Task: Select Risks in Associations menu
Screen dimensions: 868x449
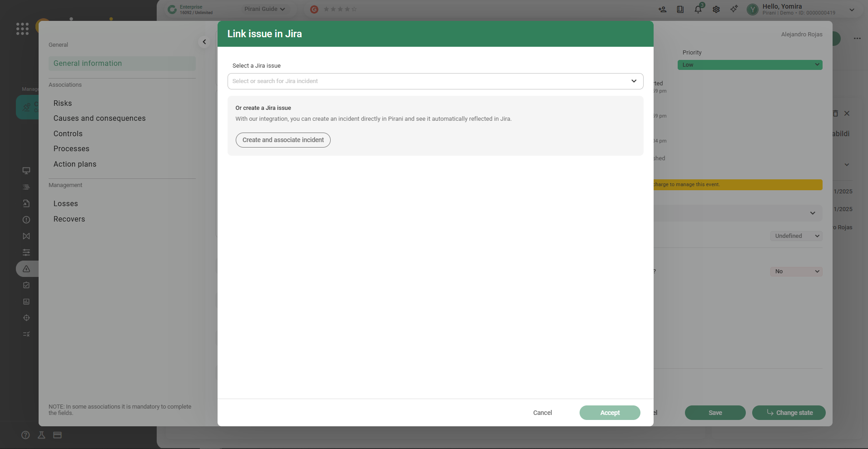Action: pos(63,104)
